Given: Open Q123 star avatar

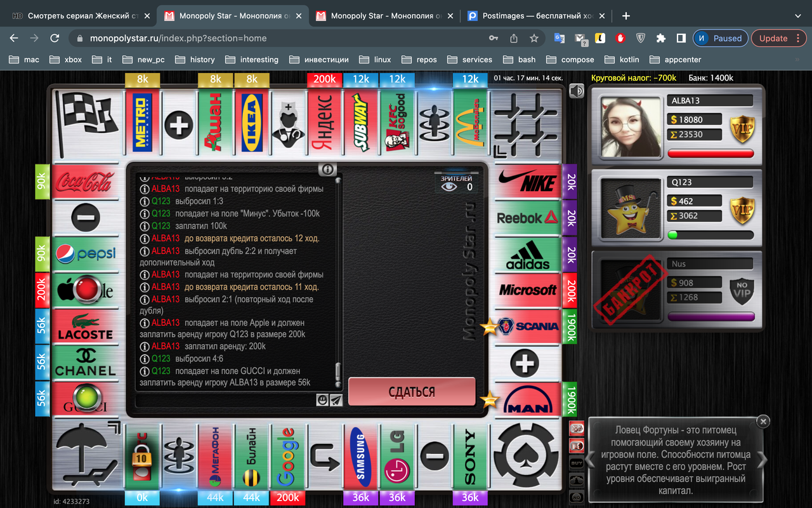Looking at the screenshot, I should (x=631, y=209).
